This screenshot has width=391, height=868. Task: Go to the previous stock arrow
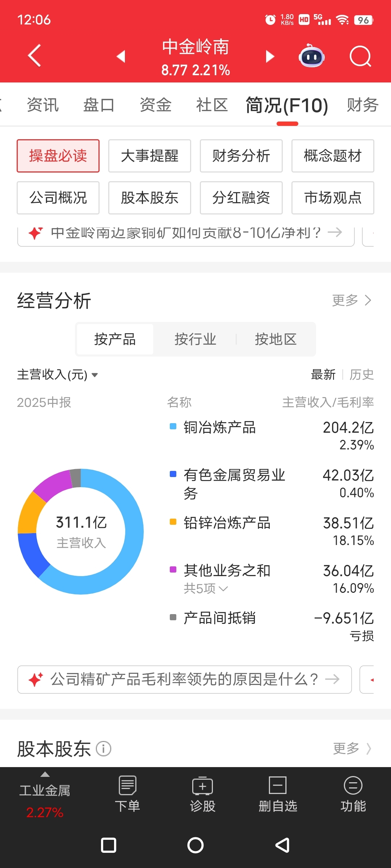click(x=121, y=56)
